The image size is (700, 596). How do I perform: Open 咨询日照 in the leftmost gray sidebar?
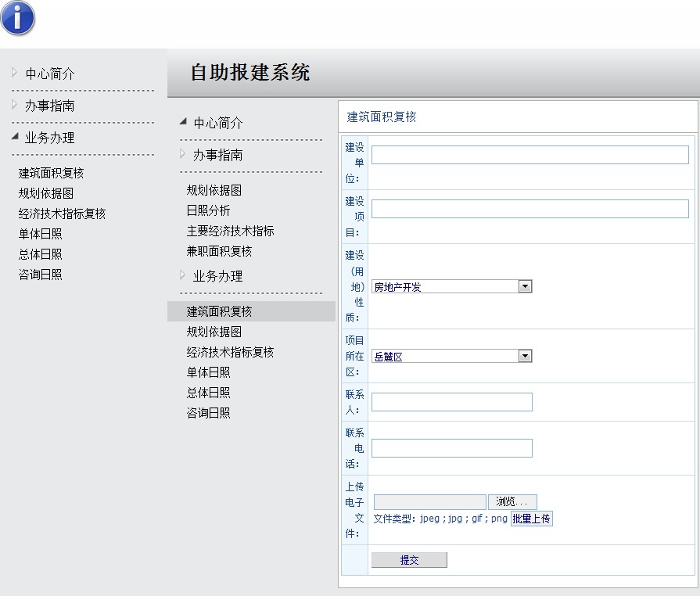40,275
